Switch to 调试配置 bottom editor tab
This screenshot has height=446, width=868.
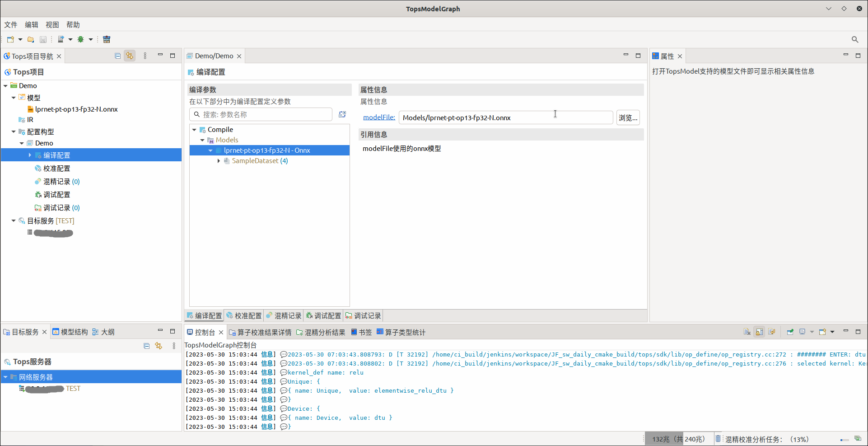pyautogui.click(x=323, y=315)
